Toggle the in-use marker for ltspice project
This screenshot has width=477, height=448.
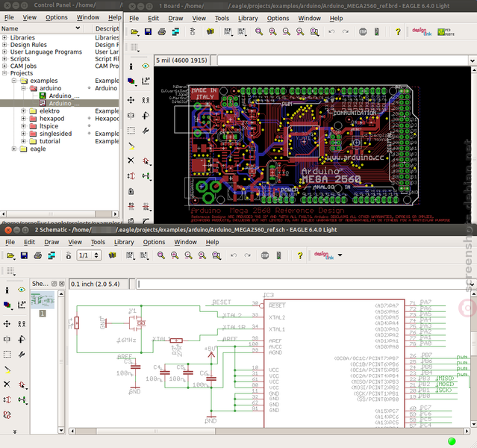[89, 125]
